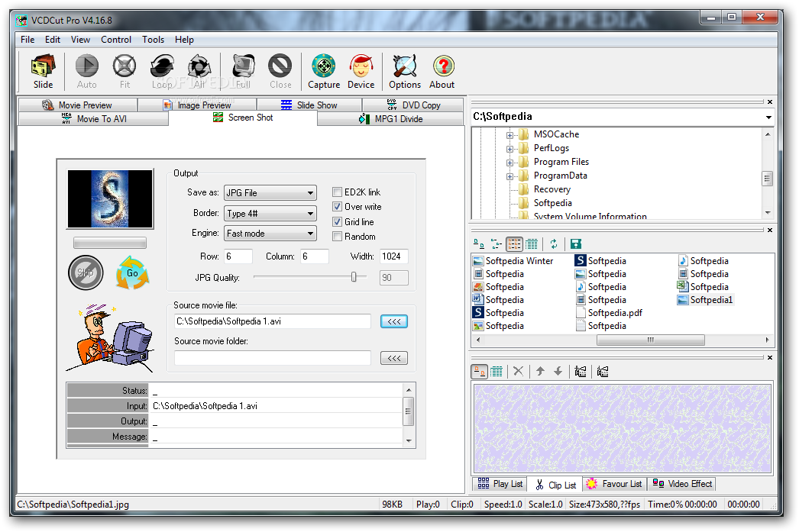
Task: Expand the Program Files folder node
Action: click(509, 163)
